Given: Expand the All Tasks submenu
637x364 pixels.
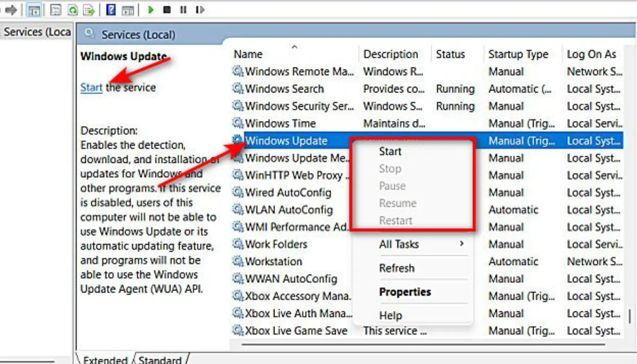Looking at the screenshot, I should tap(412, 244).
